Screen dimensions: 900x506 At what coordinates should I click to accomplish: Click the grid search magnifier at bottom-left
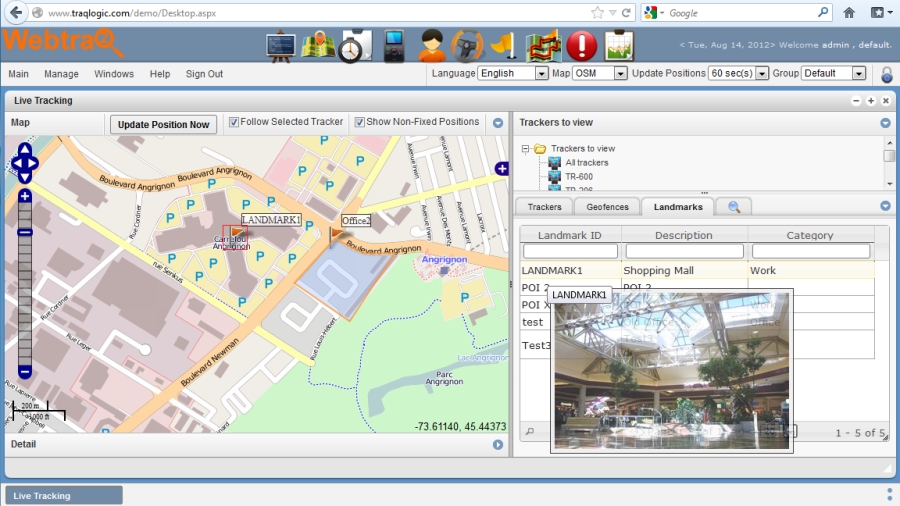coord(530,431)
